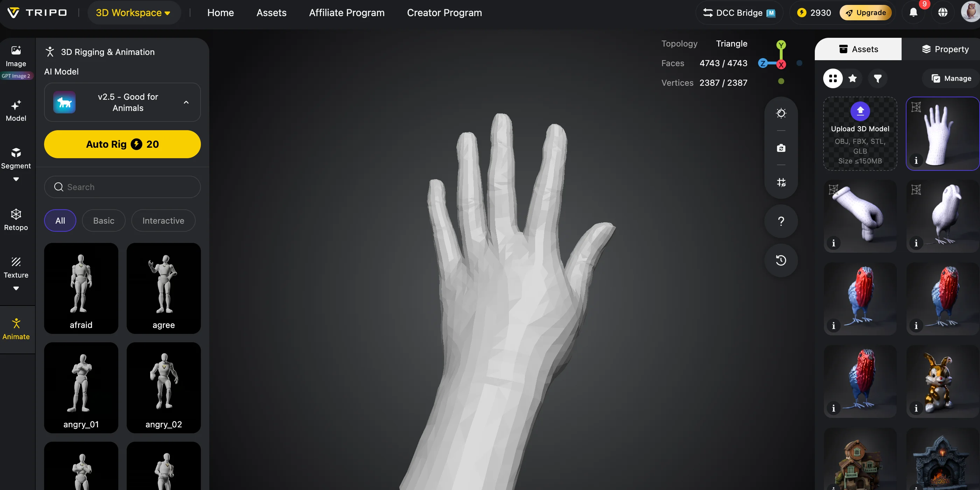Select the stone fireplace asset thumbnail

(942, 458)
